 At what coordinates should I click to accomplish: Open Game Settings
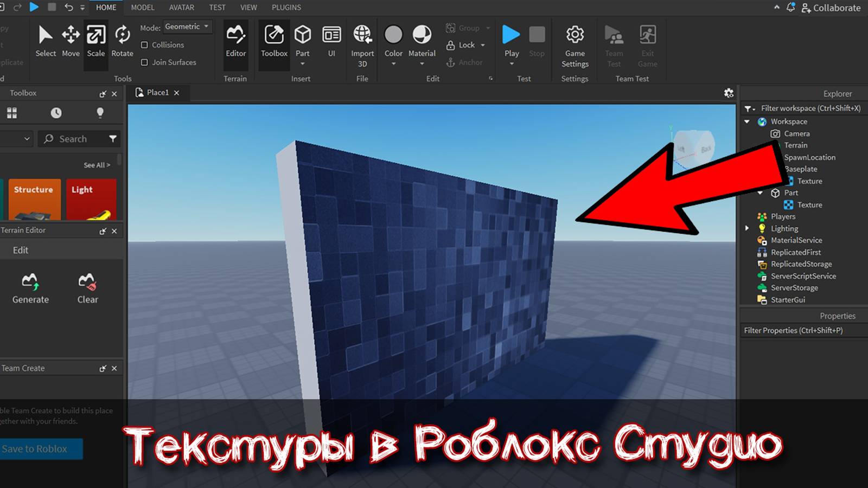coord(575,42)
